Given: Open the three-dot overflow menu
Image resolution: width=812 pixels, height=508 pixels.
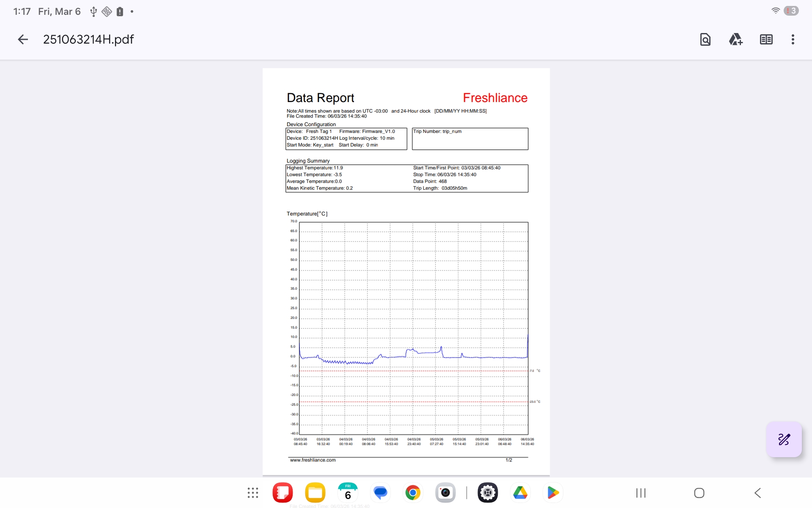Looking at the screenshot, I should pos(793,39).
